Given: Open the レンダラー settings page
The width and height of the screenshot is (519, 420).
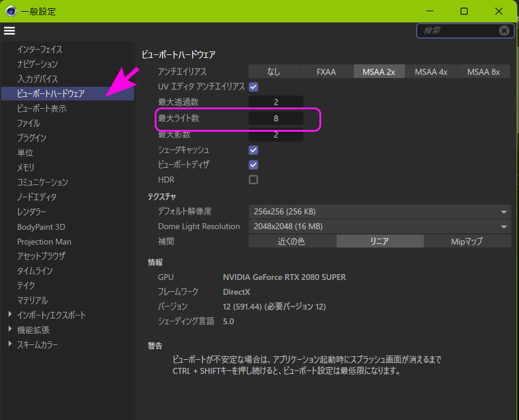Looking at the screenshot, I should [31, 211].
